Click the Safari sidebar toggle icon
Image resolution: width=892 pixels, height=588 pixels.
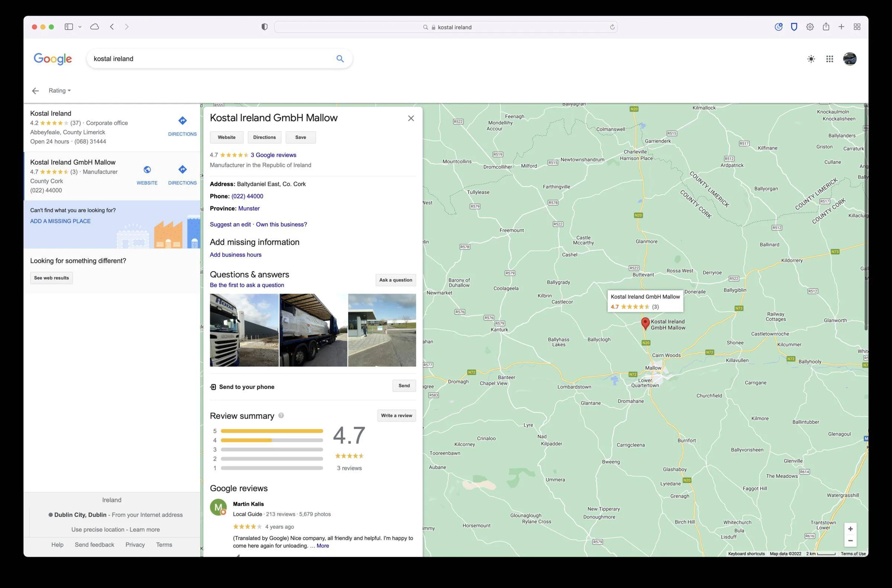(x=69, y=27)
